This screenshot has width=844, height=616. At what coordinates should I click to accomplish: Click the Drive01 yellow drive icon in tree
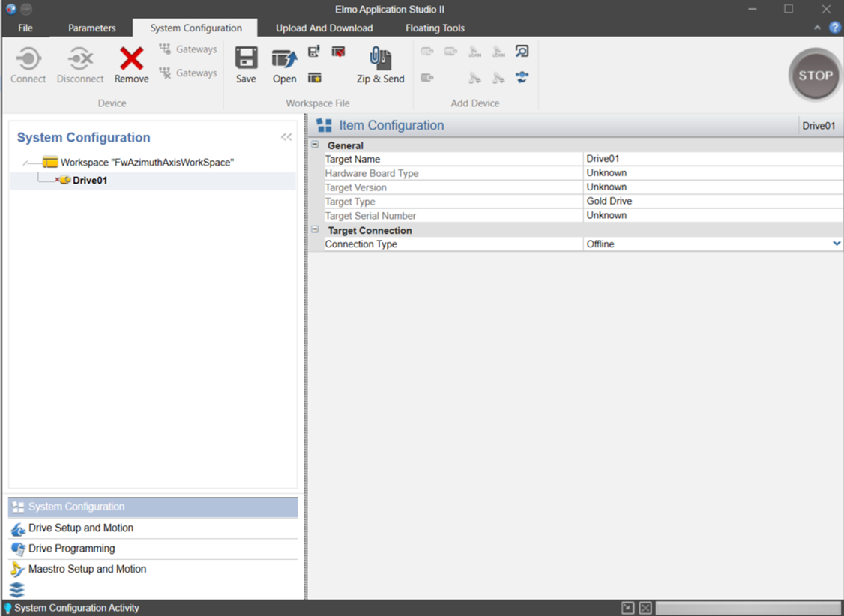(65, 180)
